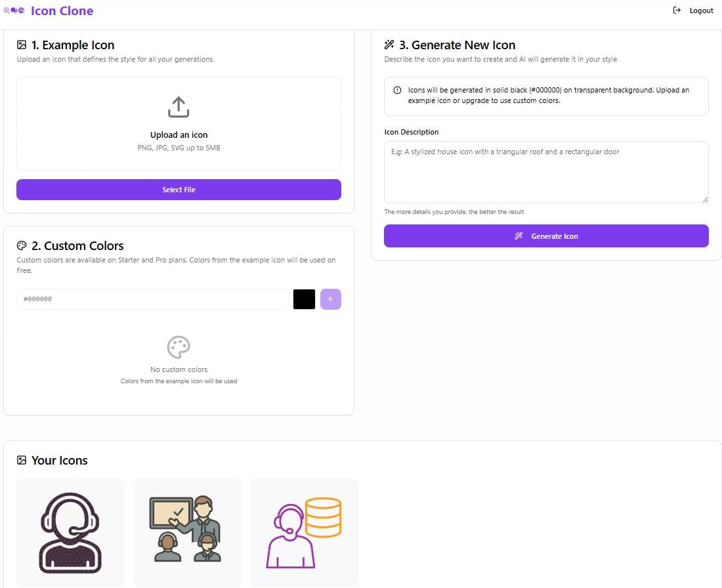The width and height of the screenshot is (722, 588).
Task: Click the wand icon inside the Generate Icon button
Action: (519, 236)
